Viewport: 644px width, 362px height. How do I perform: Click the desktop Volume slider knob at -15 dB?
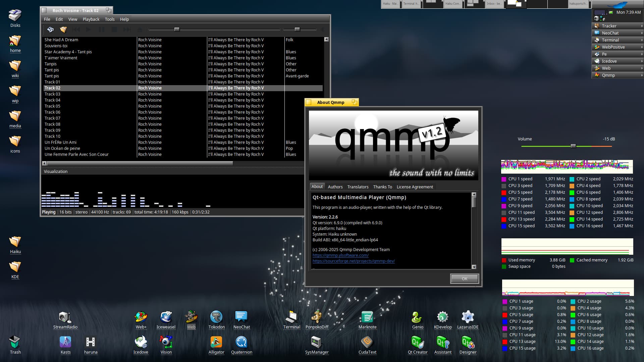(x=573, y=146)
